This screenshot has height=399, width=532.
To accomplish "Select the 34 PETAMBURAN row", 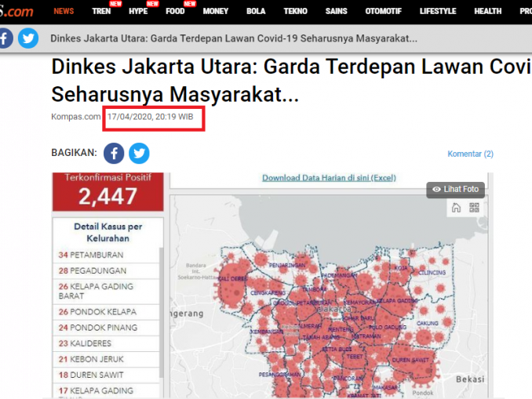I will click(x=106, y=255).
